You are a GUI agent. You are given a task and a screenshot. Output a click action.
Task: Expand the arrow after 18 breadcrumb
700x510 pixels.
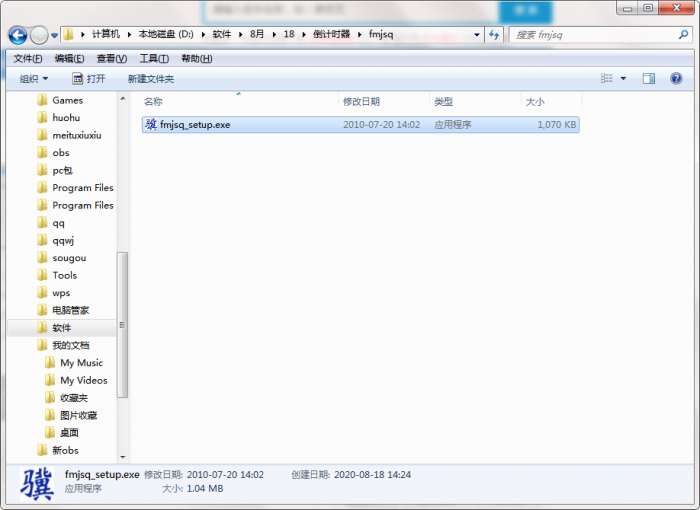(304, 34)
